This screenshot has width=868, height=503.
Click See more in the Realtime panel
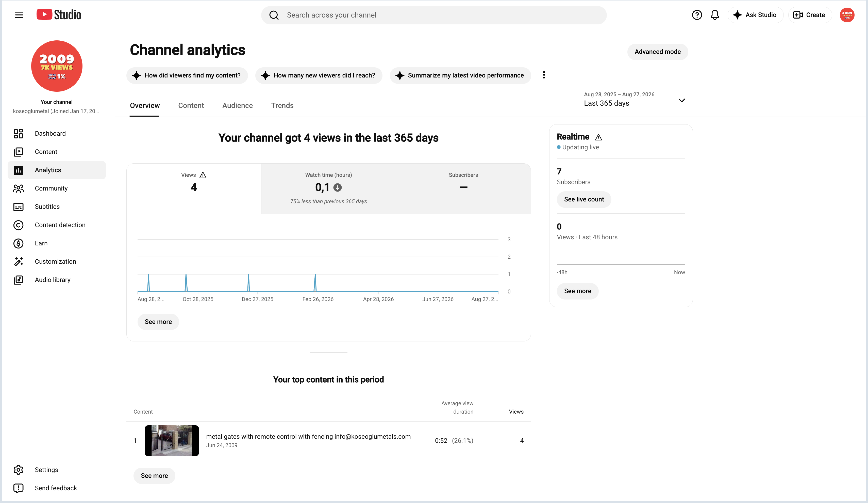(578, 291)
